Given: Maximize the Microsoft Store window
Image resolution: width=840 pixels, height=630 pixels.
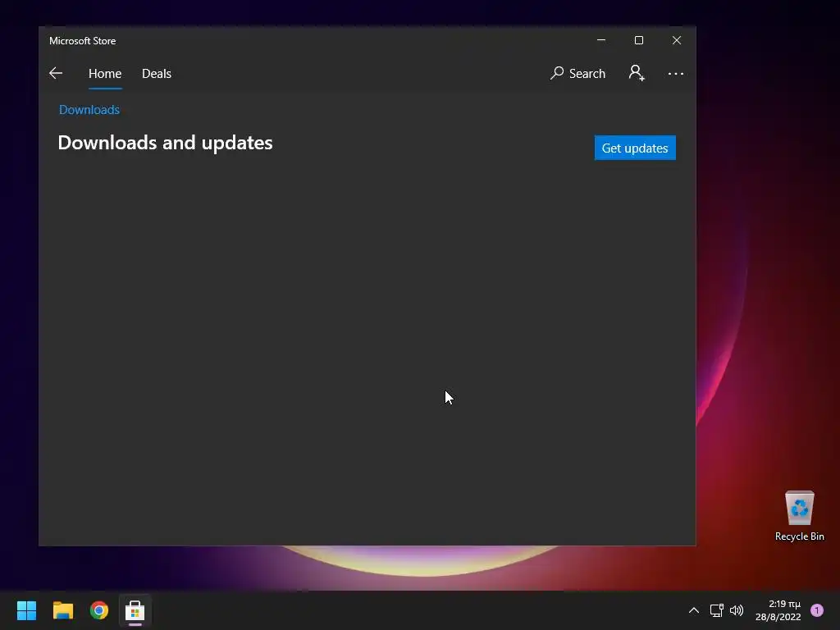Looking at the screenshot, I should tap(638, 40).
